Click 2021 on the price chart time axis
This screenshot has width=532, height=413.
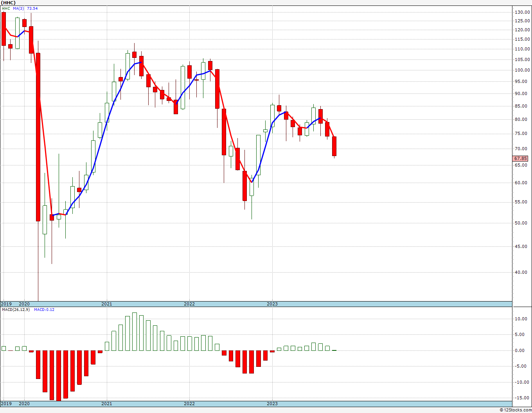(107, 304)
